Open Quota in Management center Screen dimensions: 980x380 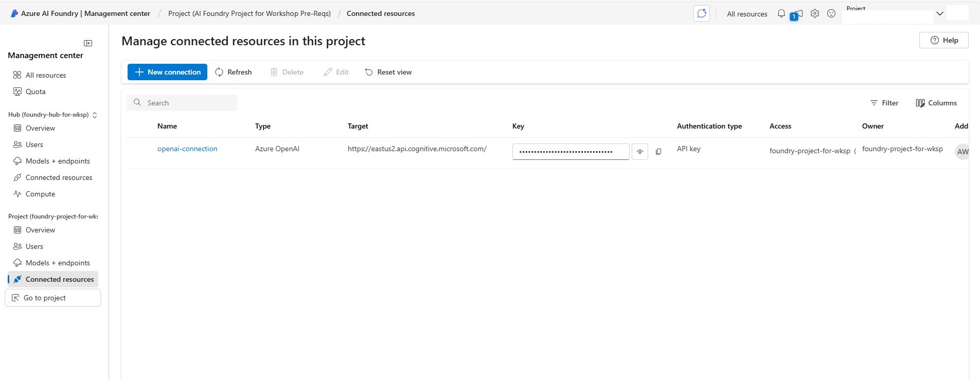coord(35,92)
